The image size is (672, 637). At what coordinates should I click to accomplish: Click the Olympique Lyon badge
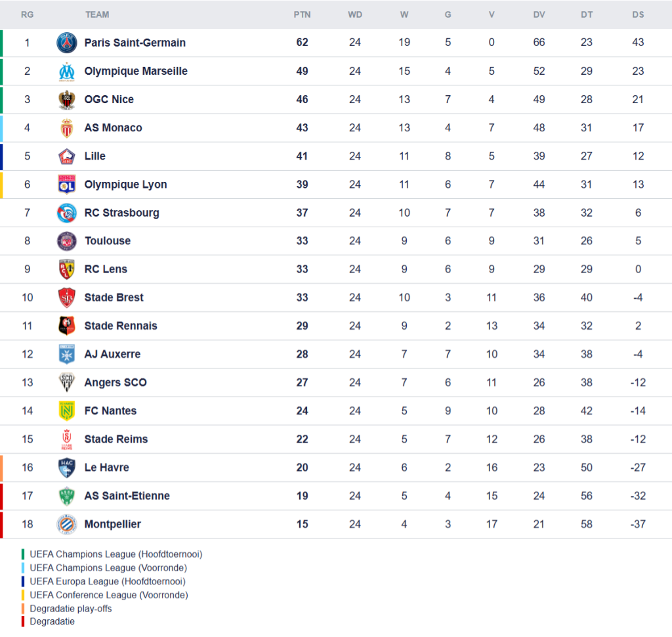point(66,185)
